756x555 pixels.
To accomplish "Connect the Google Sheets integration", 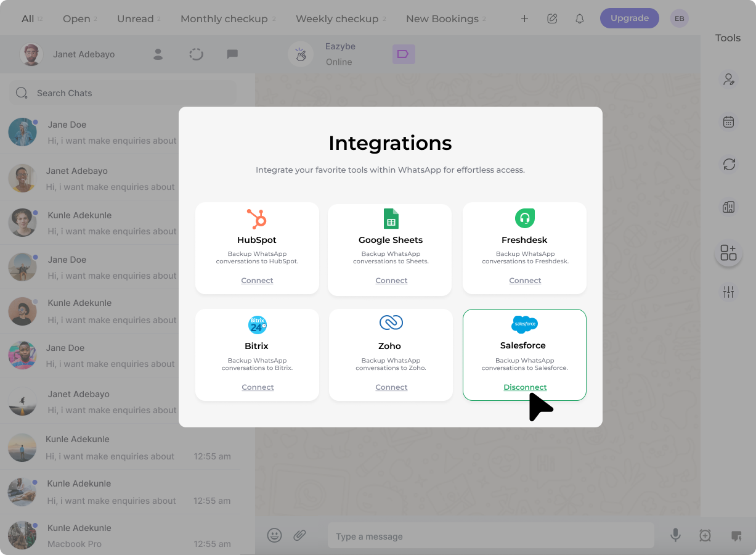I will point(391,281).
